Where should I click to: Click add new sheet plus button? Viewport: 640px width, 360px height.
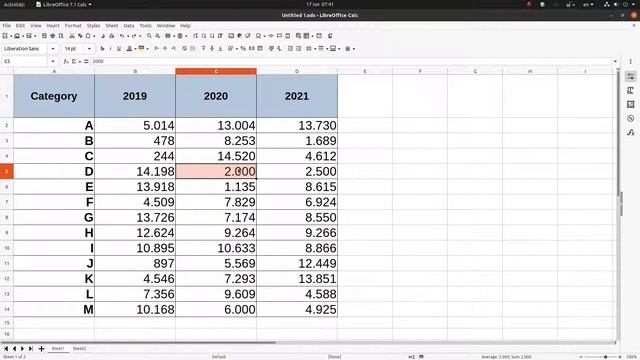tap(41, 349)
